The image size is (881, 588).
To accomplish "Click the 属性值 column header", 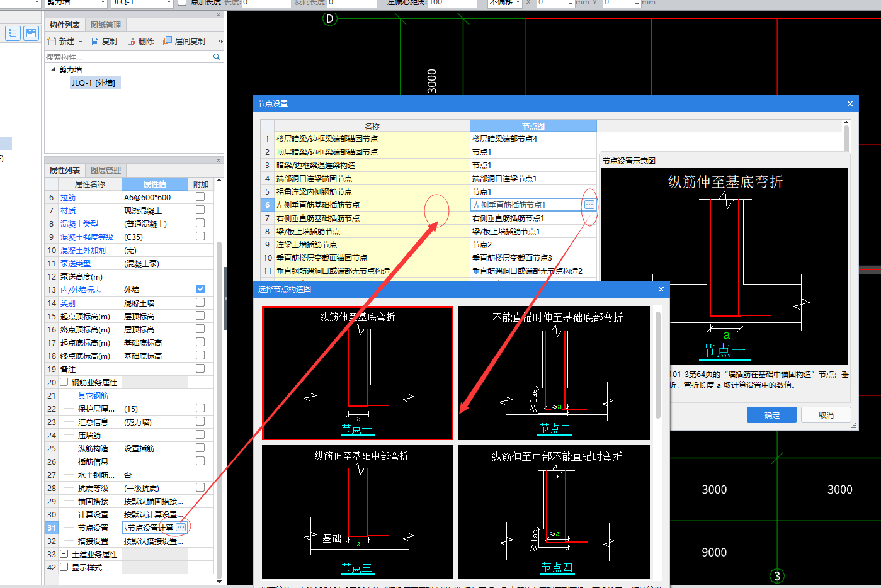I will [155, 184].
